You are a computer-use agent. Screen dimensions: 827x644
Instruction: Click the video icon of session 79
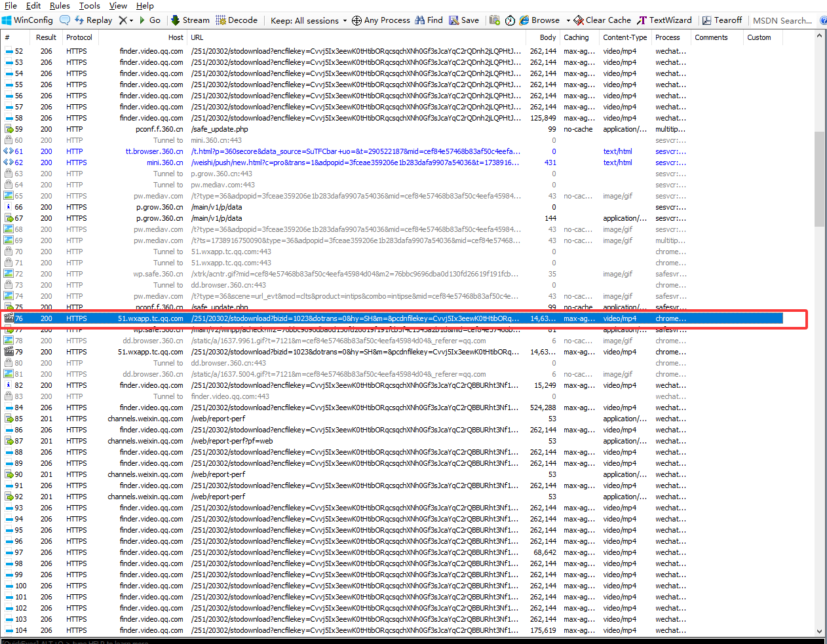pyautogui.click(x=9, y=352)
